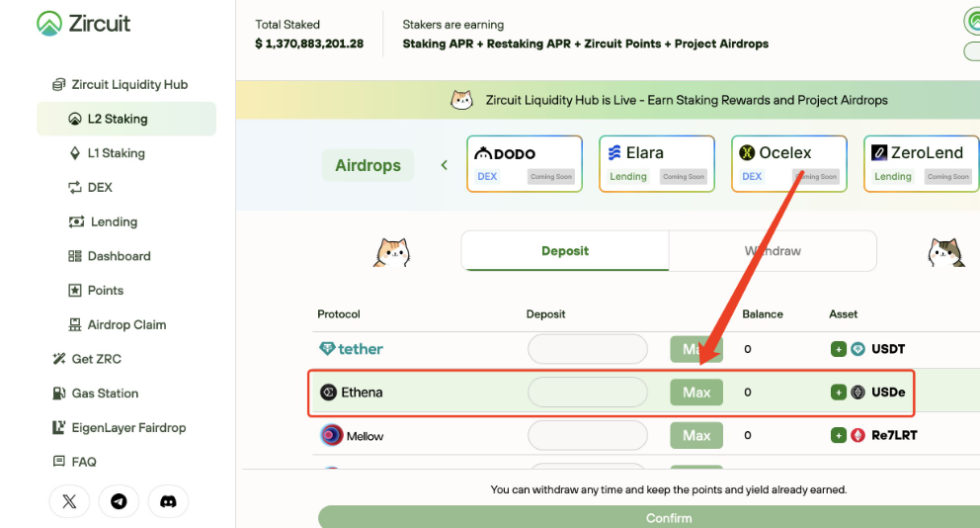Open Zircuit Liquidity Hub menu item

(x=120, y=84)
